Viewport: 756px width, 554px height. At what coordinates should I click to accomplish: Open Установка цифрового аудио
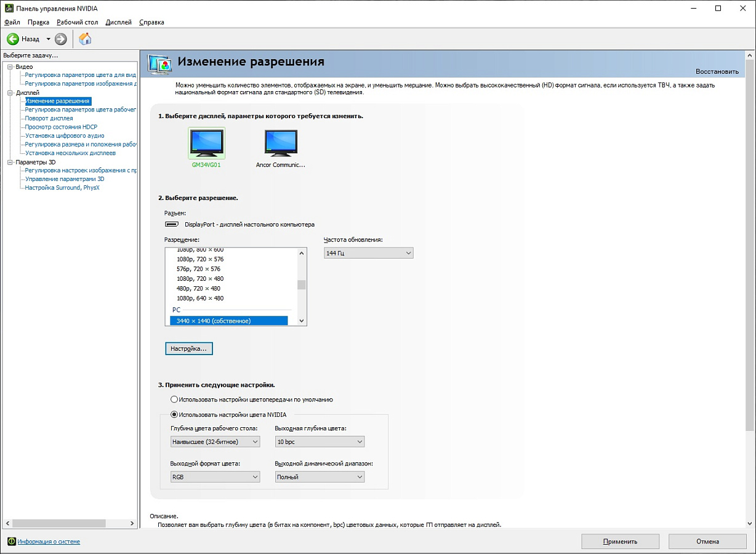[65, 135]
